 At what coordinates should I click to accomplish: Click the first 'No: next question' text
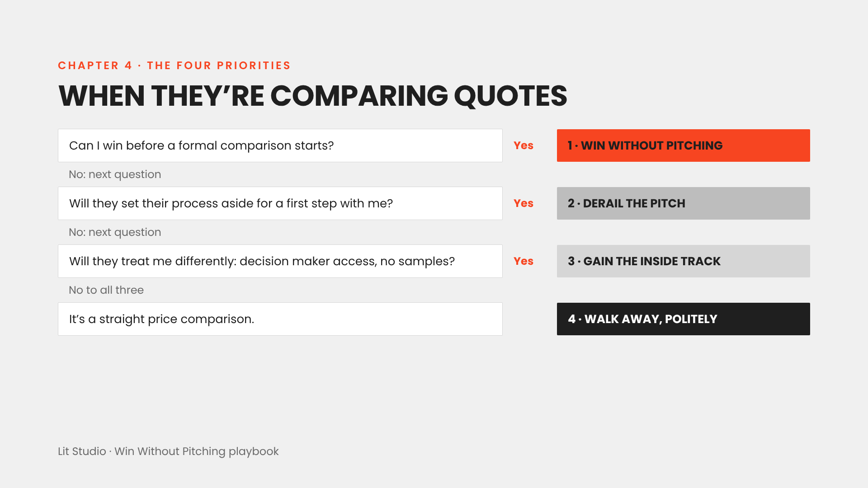(x=115, y=174)
